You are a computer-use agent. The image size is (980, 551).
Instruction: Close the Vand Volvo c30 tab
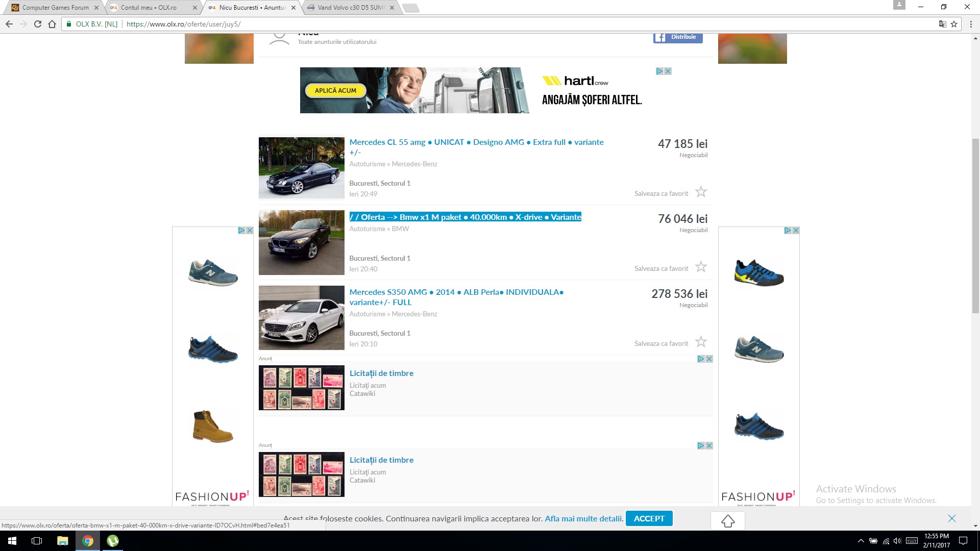tap(392, 8)
